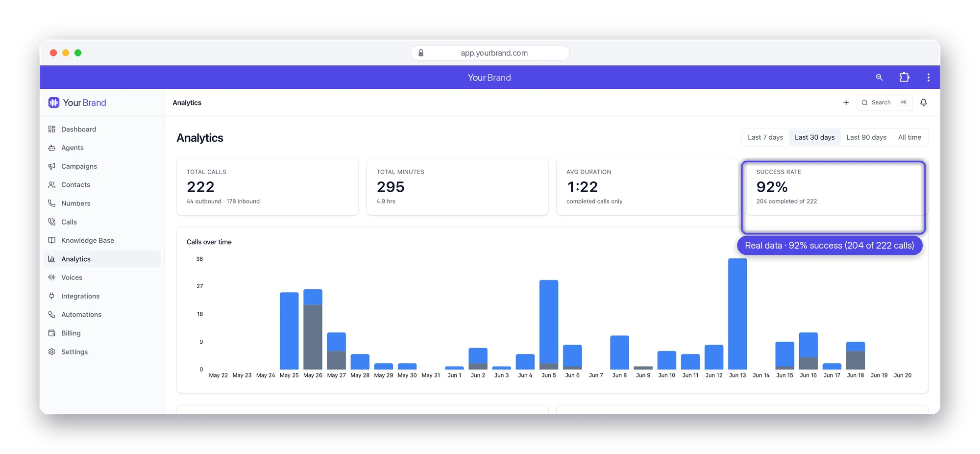Select All time range
Viewport: 980px width, 454px height.
click(x=909, y=137)
